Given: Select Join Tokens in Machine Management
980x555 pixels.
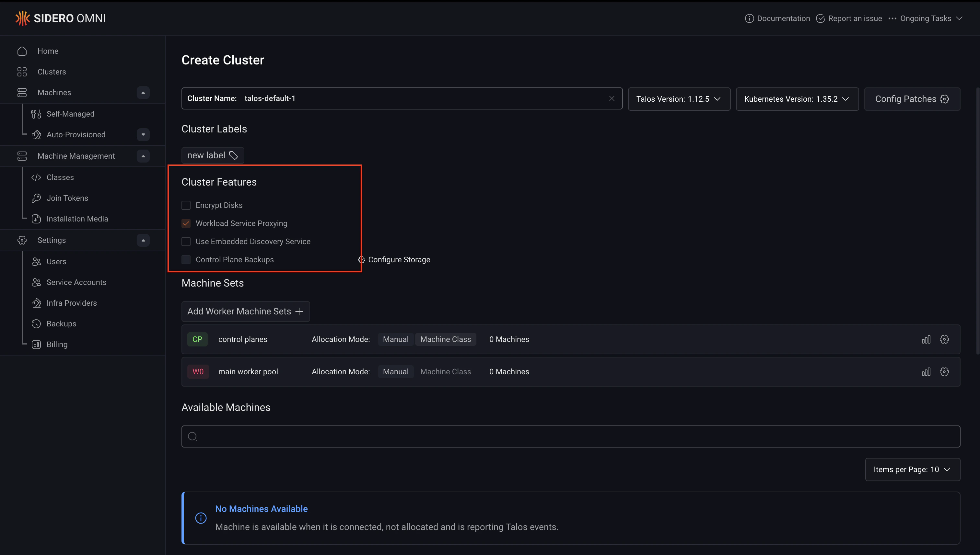Looking at the screenshot, I should [x=67, y=198].
